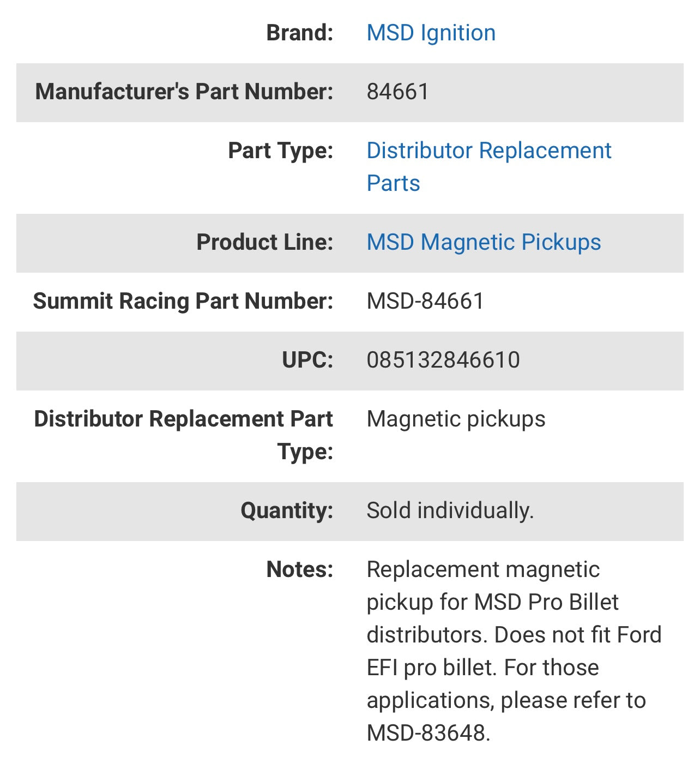Follow the MSD Magnetic Pickups link
The image size is (700, 769).
click(x=484, y=242)
